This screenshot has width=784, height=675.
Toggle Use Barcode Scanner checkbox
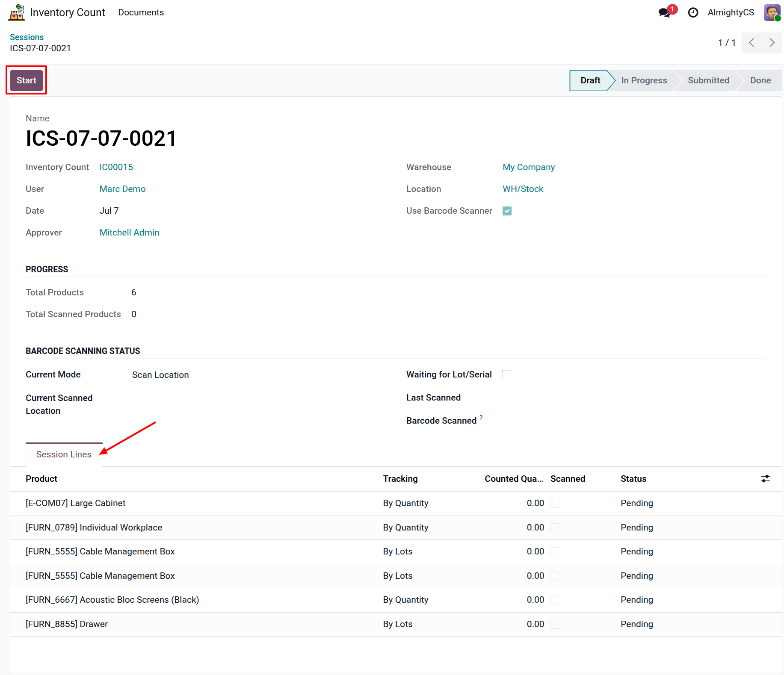pos(507,211)
